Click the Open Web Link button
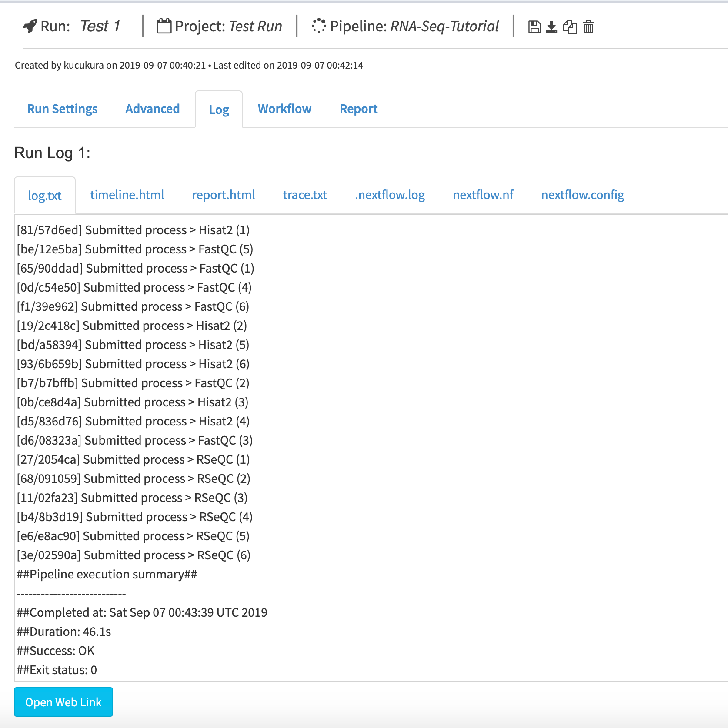The width and height of the screenshot is (728, 728). 63,702
